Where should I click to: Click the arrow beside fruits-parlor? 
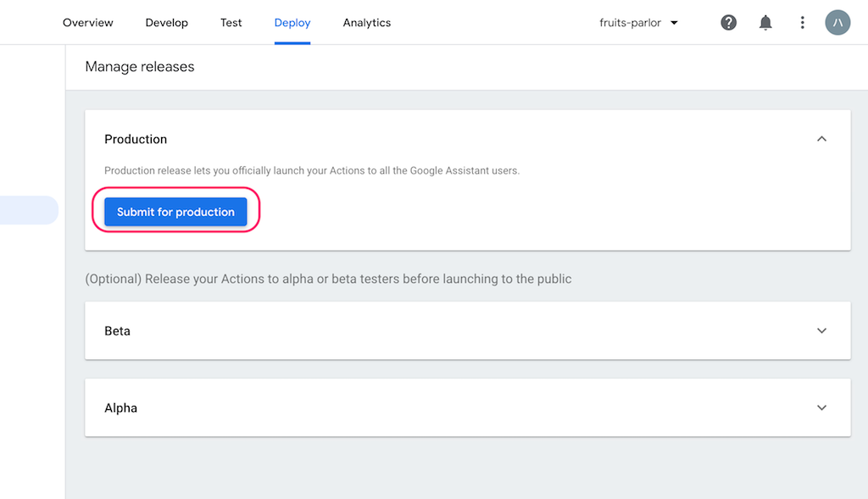point(675,23)
